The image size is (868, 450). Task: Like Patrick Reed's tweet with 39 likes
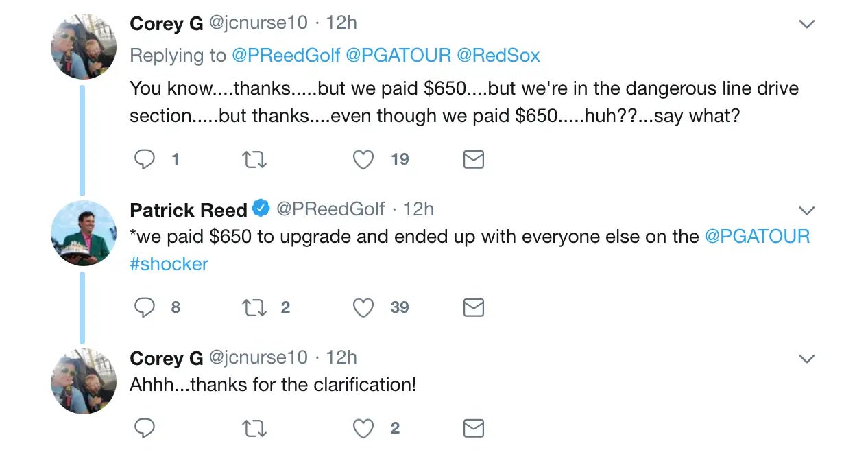[363, 307]
